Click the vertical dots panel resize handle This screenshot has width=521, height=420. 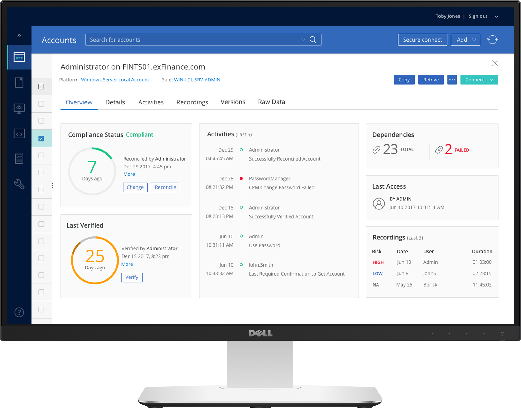point(52,186)
